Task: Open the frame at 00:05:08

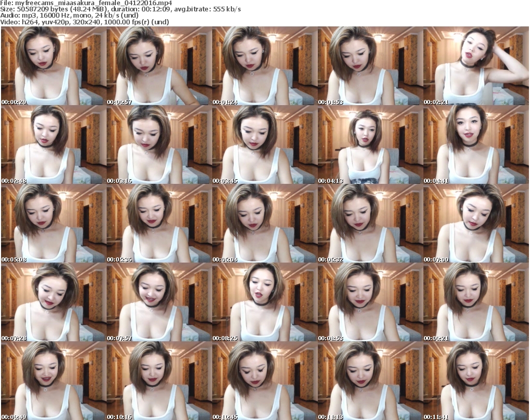Action: tap(53, 224)
